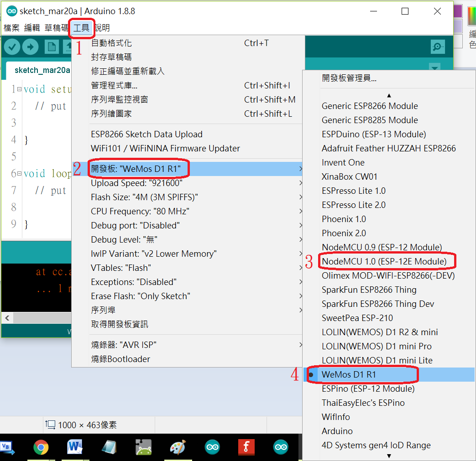This screenshot has height=461, width=476.
Task: Open the Serial Monitor magnifier icon
Action: [438, 47]
